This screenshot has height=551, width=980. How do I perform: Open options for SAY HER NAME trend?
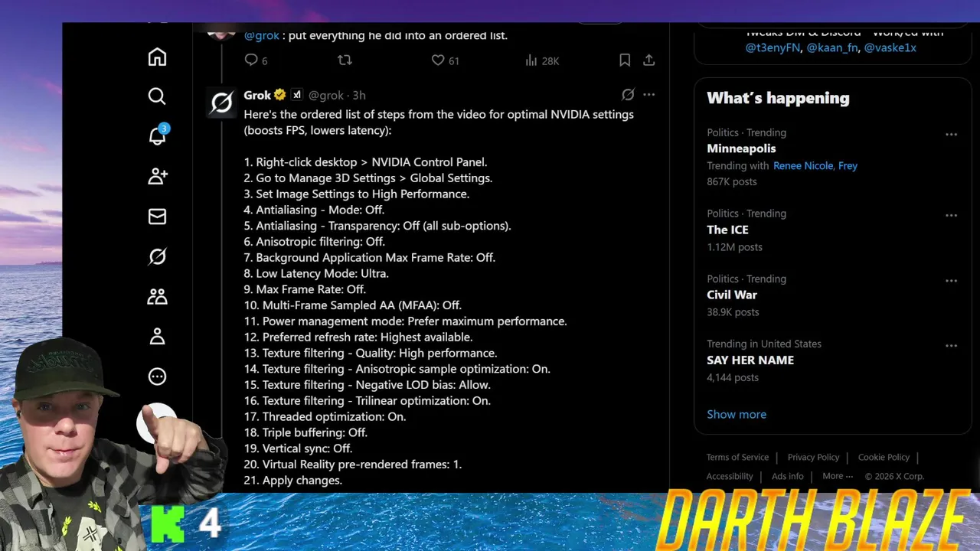(951, 346)
